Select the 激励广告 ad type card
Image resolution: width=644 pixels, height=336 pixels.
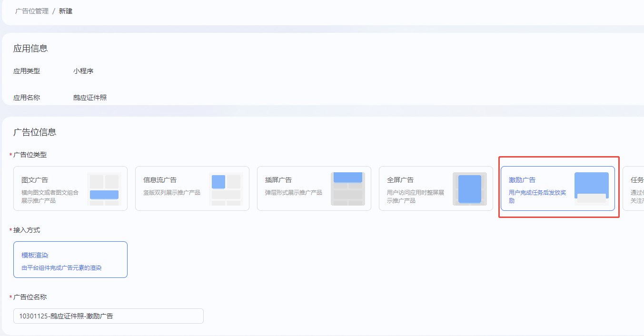558,188
